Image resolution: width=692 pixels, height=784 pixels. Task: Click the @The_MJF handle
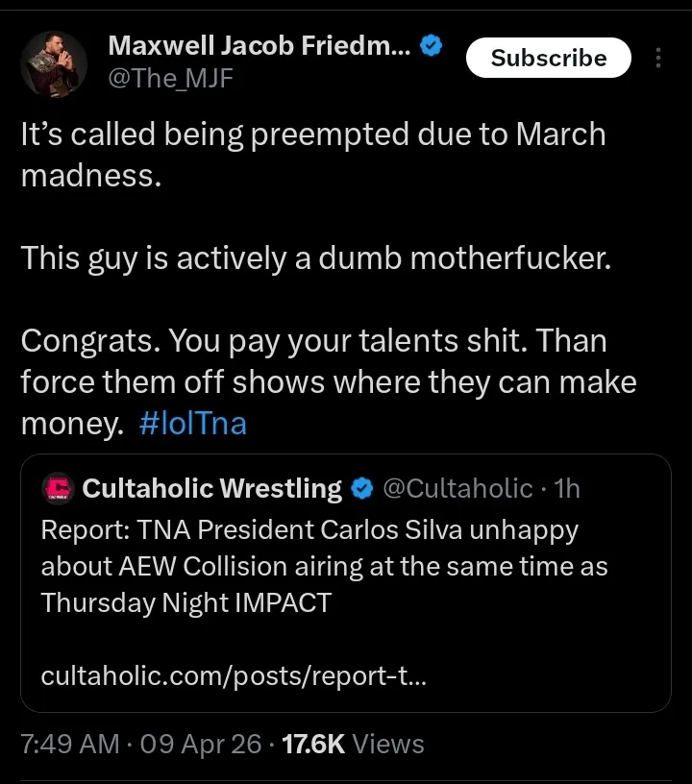click(171, 80)
